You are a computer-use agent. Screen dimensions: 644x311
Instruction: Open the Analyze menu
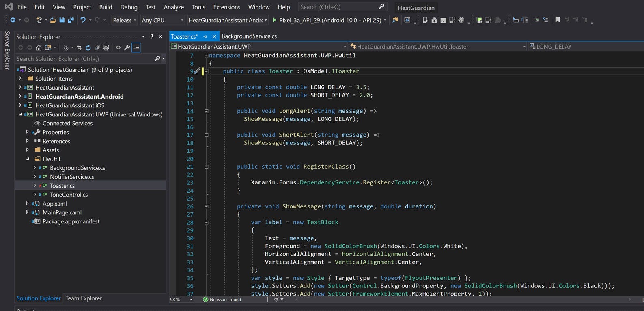point(174,7)
